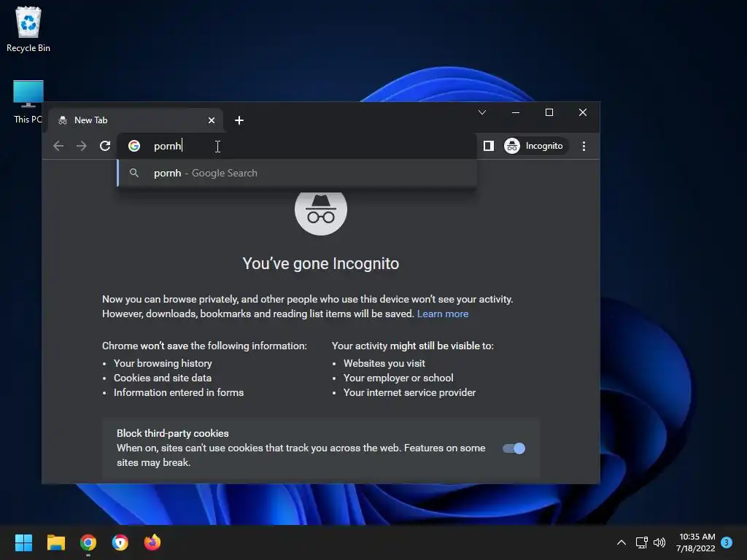
Task: Open File Explorer from the taskbar
Action: point(55,542)
